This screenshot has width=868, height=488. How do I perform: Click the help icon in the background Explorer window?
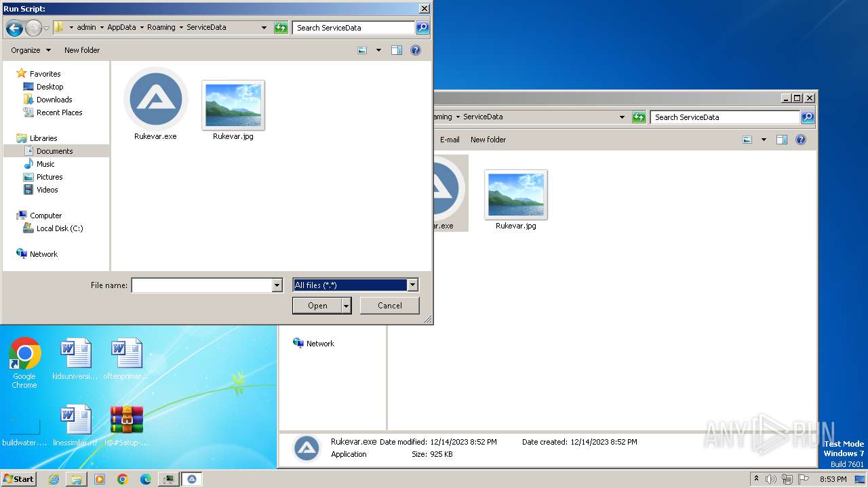tap(801, 140)
